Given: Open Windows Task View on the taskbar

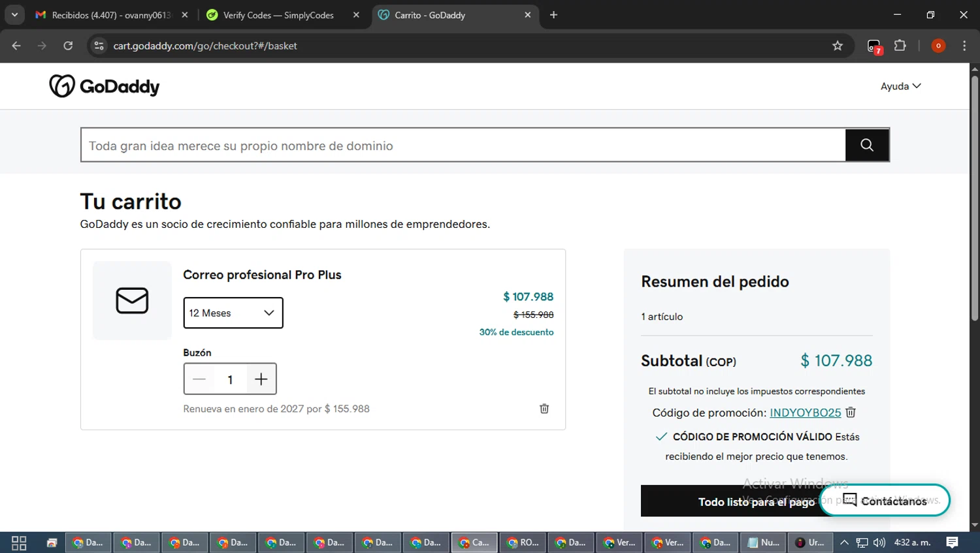Looking at the screenshot, I should [x=19, y=543].
